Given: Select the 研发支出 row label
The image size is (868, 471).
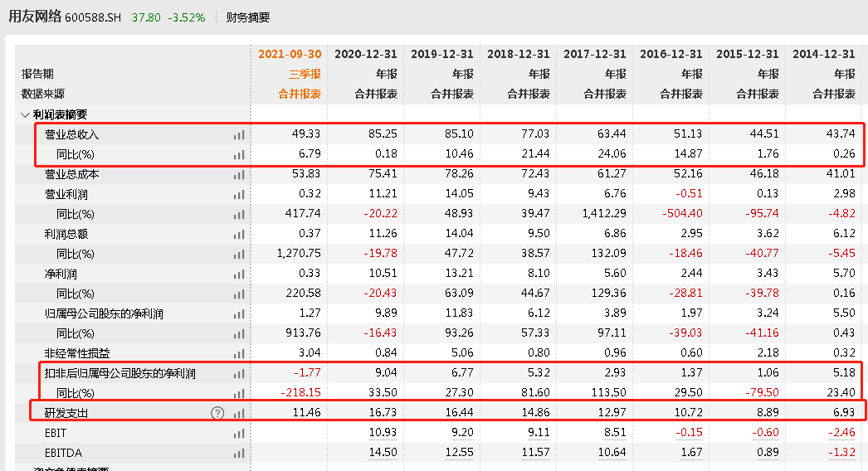Looking at the screenshot, I should pos(66,414).
